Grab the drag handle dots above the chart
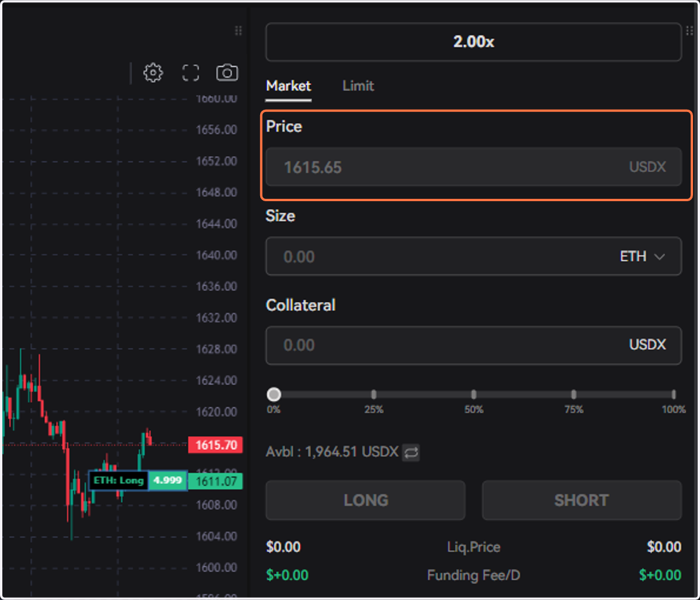The height and width of the screenshot is (600, 700). pyautogui.click(x=238, y=30)
